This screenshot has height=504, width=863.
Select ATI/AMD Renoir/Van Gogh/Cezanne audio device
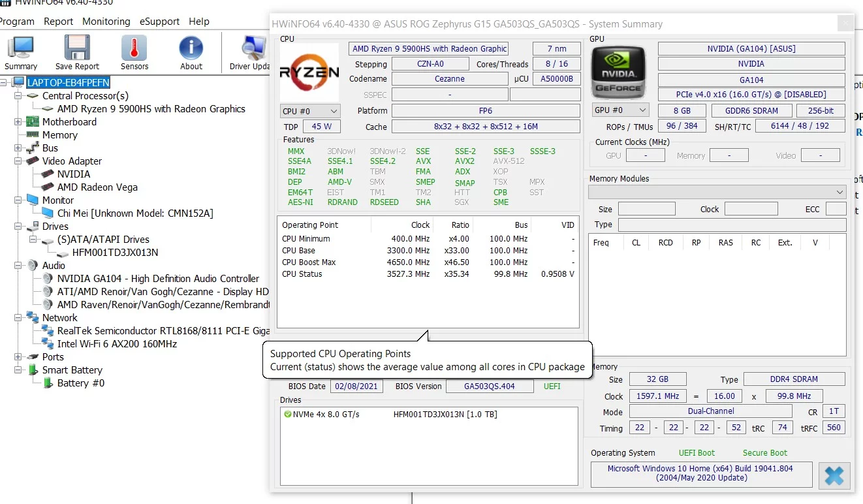point(163,292)
